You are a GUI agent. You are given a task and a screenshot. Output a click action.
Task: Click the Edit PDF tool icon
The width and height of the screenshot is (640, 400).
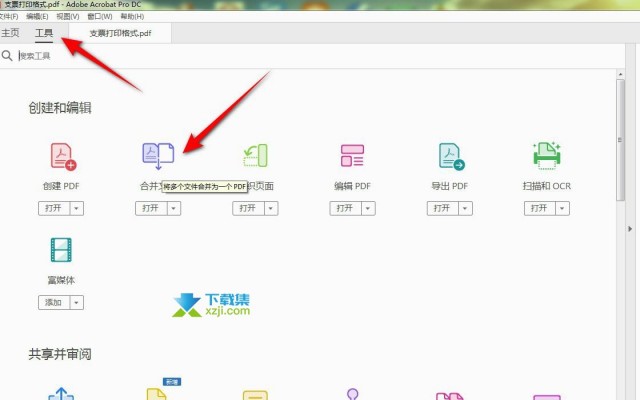coord(352,156)
